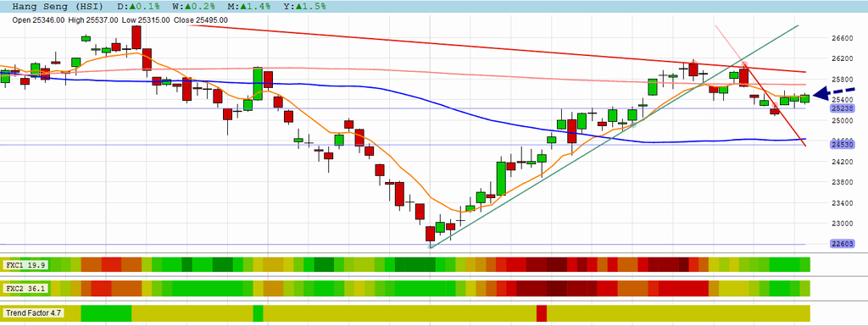This screenshot has width=868, height=326.
Task: Click the weekly change W:0.2% value
Action: (x=193, y=7)
